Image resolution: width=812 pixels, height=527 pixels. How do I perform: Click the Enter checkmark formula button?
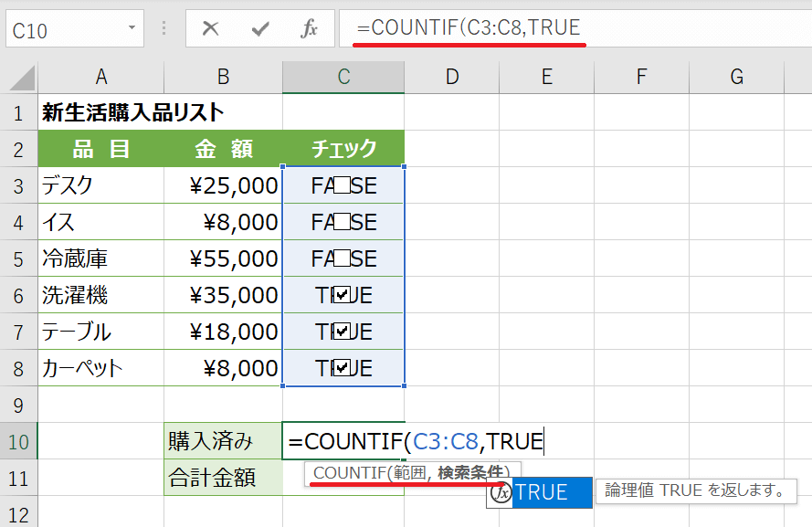(x=261, y=29)
